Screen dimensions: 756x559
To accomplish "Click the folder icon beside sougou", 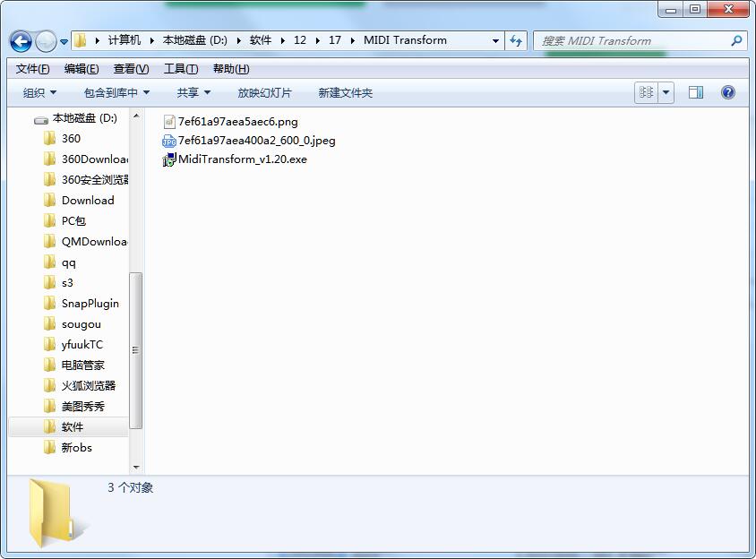I will (x=49, y=323).
